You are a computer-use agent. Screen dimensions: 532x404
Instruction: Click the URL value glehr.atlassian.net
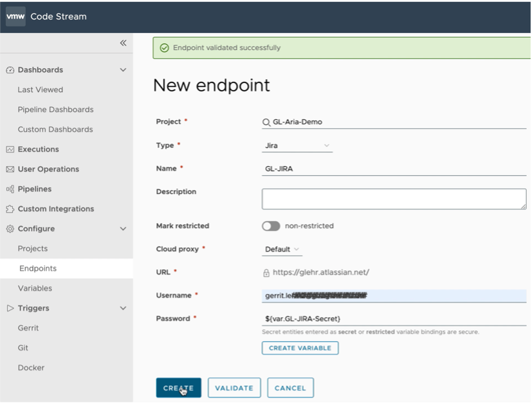321,272
